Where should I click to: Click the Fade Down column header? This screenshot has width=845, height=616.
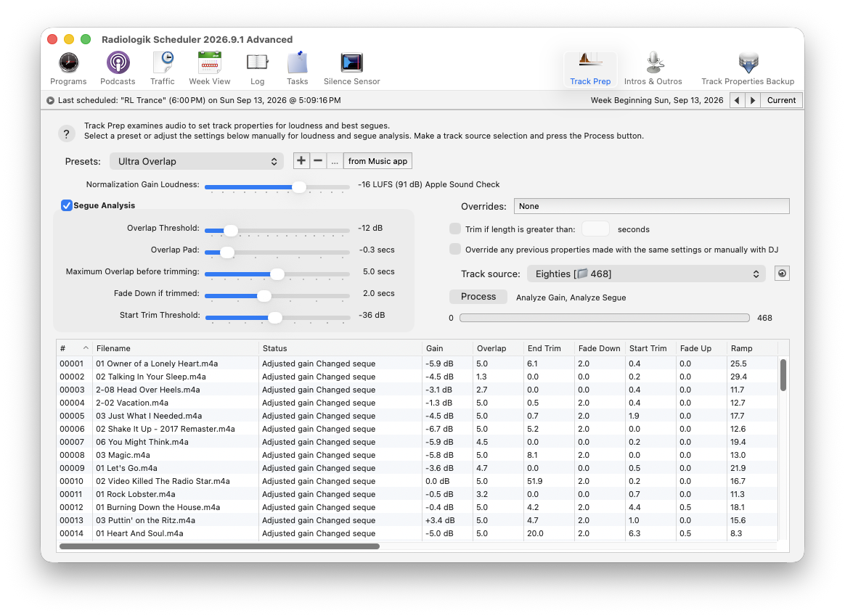point(600,348)
